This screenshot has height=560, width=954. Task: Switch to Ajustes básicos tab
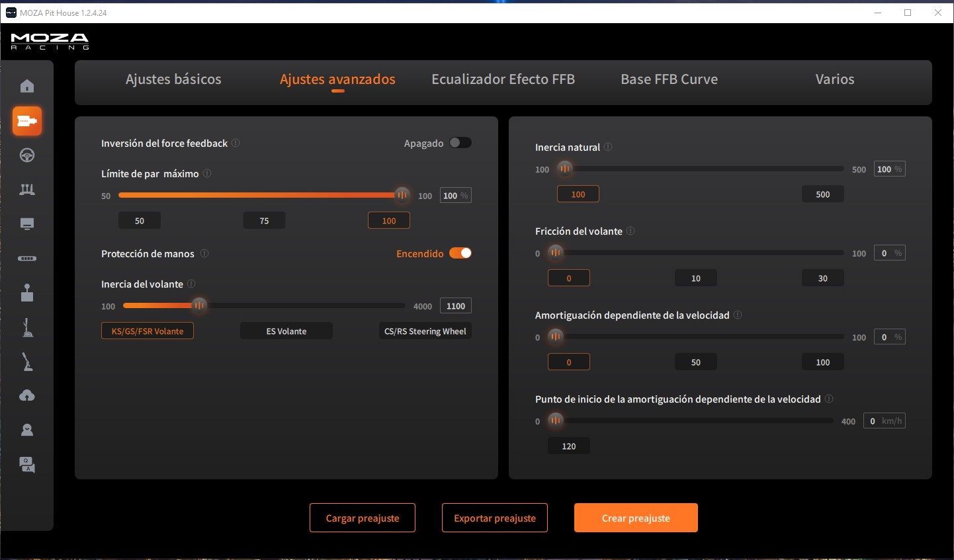tap(173, 79)
